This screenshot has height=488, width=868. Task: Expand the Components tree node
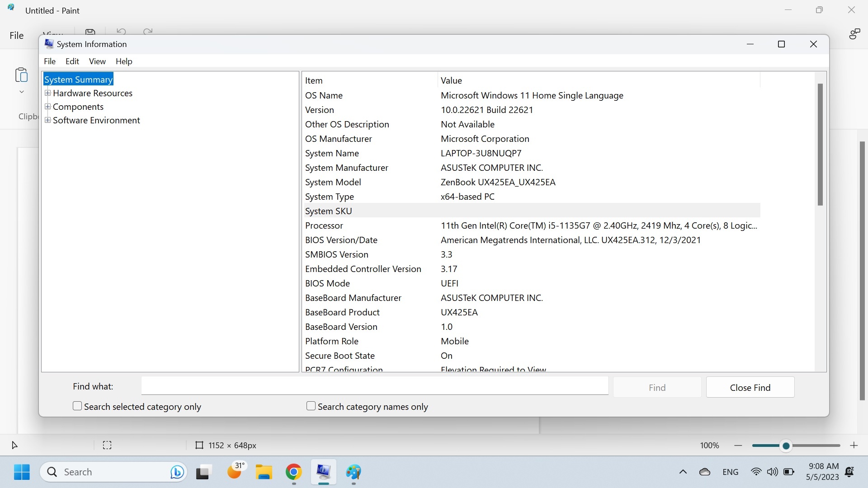47,107
